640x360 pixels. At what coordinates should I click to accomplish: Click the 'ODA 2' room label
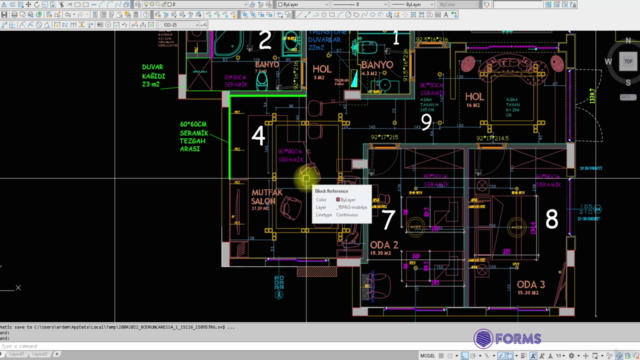pyautogui.click(x=384, y=245)
